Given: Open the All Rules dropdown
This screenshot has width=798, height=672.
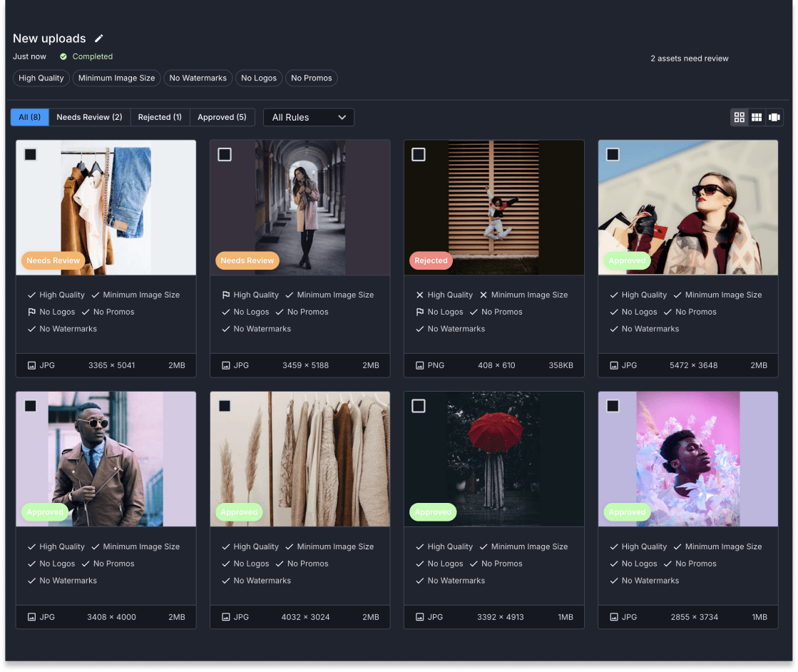Looking at the screenshot, I should pyautogui.click(x=309, y=117).
